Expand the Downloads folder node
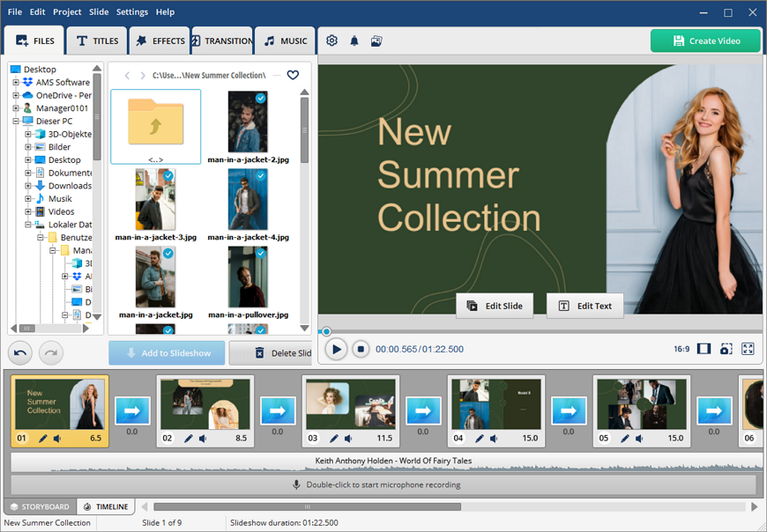The height and width of the screenshot is (532, 767). 28,186
